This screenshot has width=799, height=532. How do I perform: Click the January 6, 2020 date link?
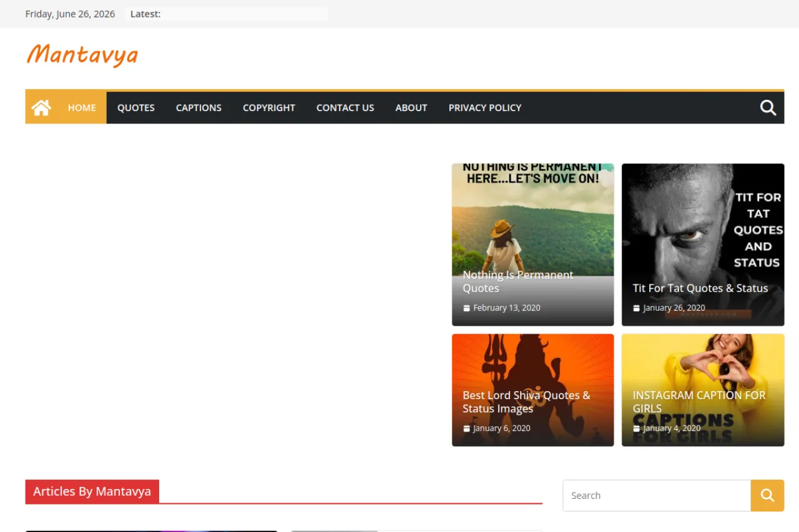click(502, 428)
